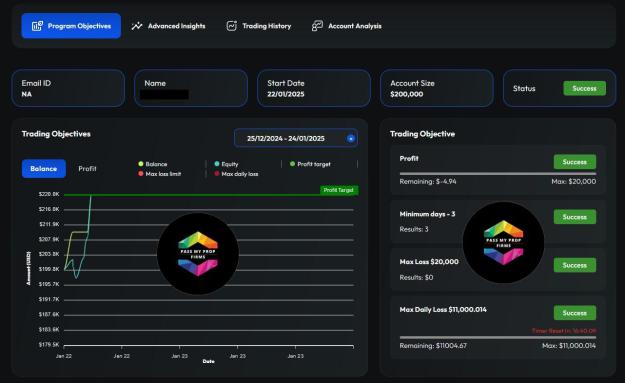Toggle the Max loss limit legend series
Screen dimensions: 625x383
(x=159, y=174)
